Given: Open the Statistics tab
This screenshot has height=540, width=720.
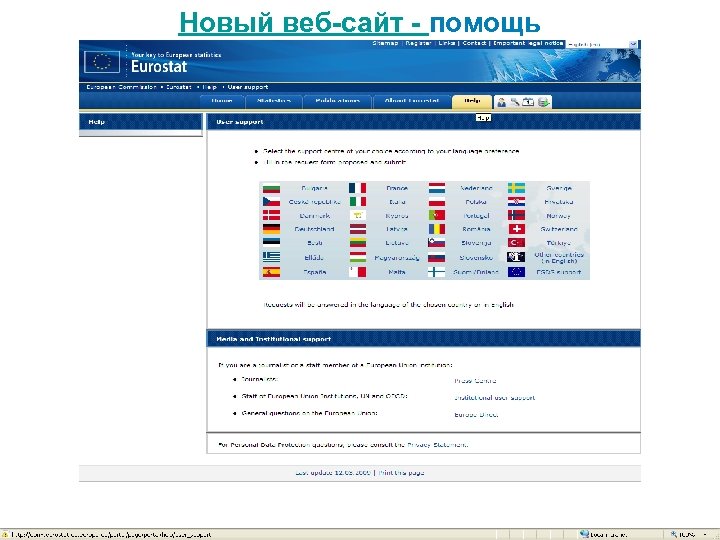Looking at the screenshot, I should point(274,101).
